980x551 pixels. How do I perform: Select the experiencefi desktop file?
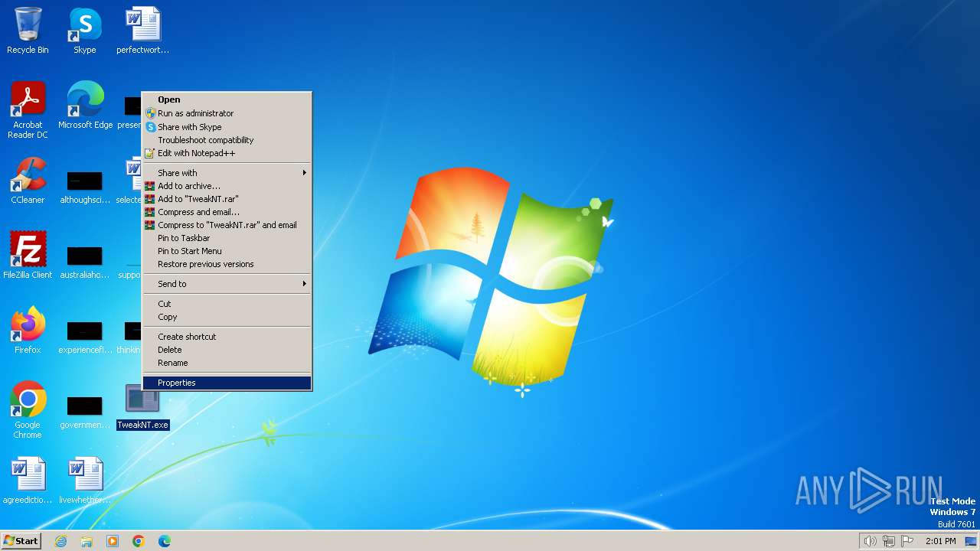(x=85, y=338)
